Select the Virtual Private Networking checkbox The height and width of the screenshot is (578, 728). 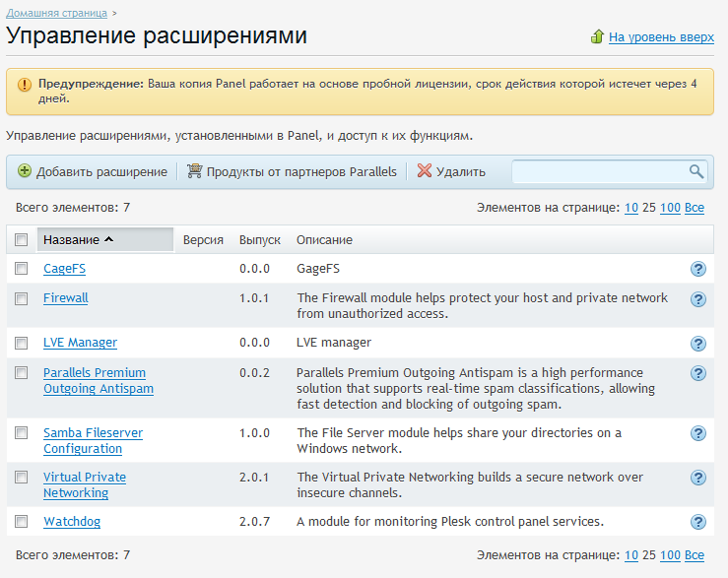pos(21,478)
